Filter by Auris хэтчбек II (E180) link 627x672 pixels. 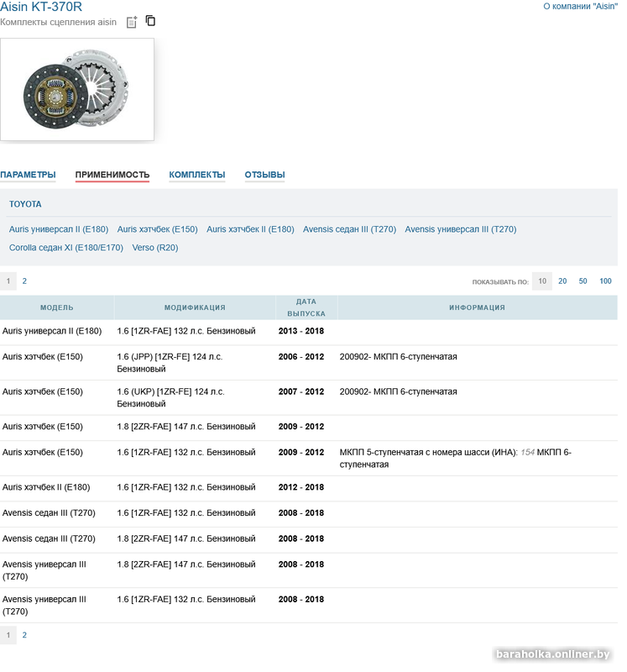pyautogui.click(x=250, y=229)
